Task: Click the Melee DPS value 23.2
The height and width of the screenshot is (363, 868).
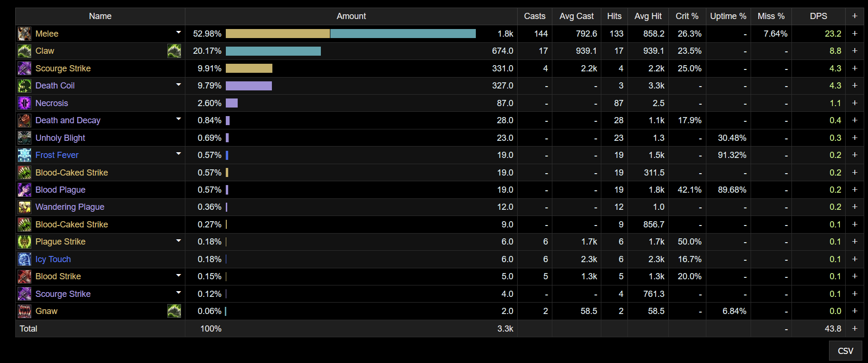Action: point(833,34)
